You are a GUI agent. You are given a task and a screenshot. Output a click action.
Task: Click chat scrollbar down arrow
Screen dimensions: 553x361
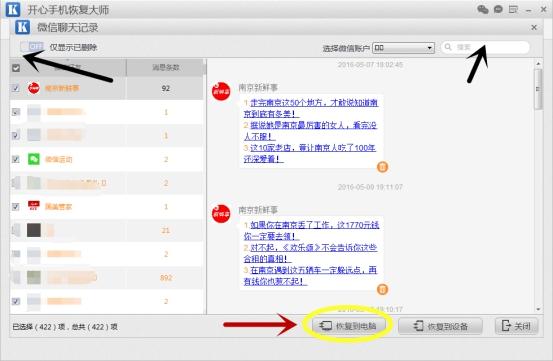538,309
